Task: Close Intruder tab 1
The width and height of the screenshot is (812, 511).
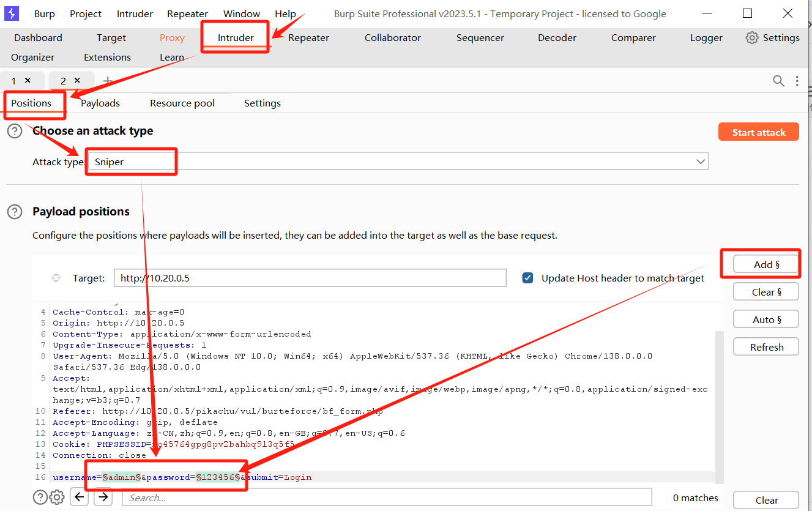Action: [x=28, y=80]
